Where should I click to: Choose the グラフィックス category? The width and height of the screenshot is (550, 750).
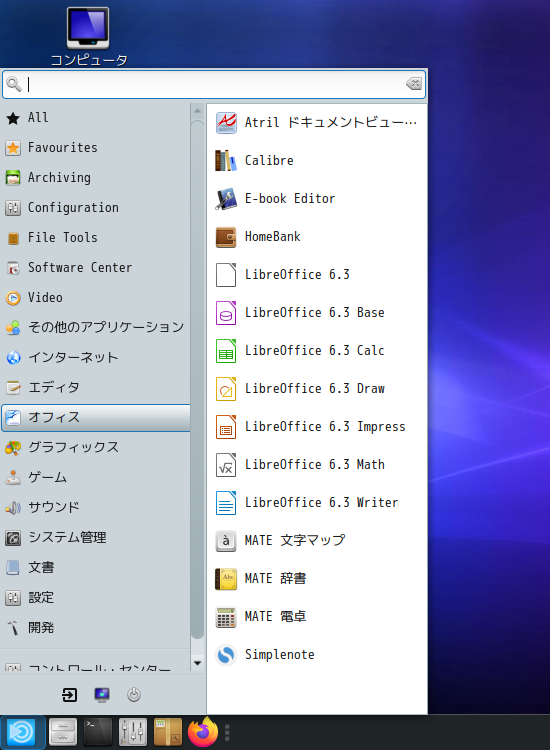[96, 447]
